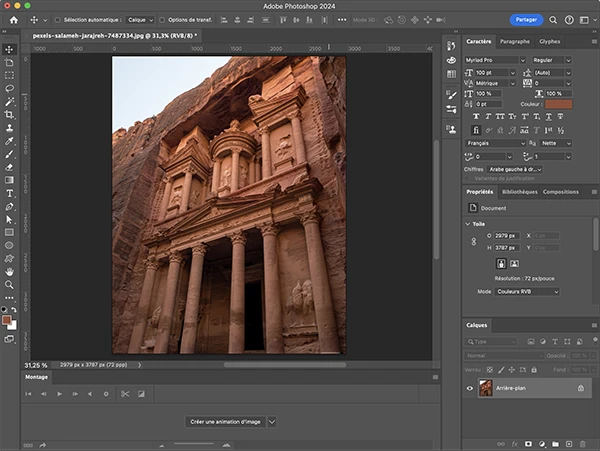The width and height of the screenshot is (600, 451).
Task: Open the Myriad Pro font dropdown
Action: pos(496,60)
